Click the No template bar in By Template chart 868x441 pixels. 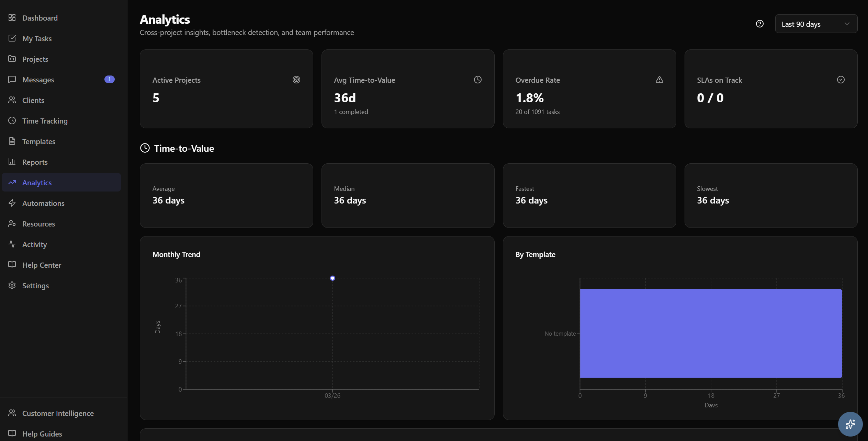711,334
